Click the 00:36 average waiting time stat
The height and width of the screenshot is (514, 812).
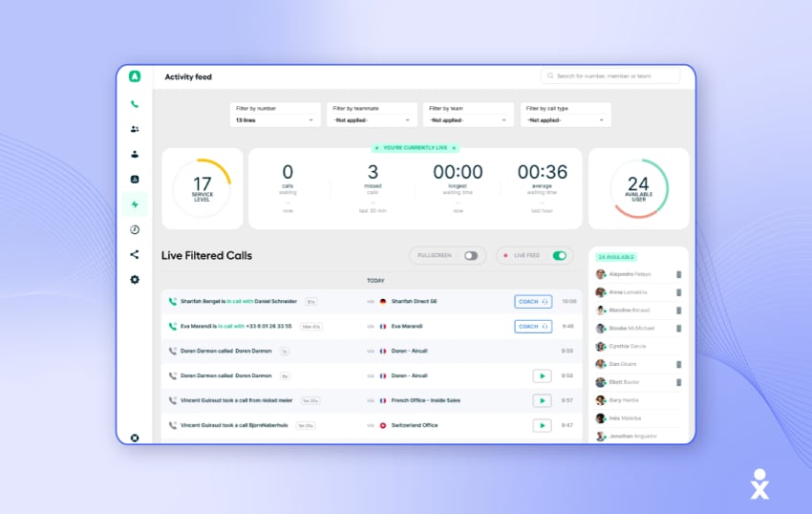point(543,189)
